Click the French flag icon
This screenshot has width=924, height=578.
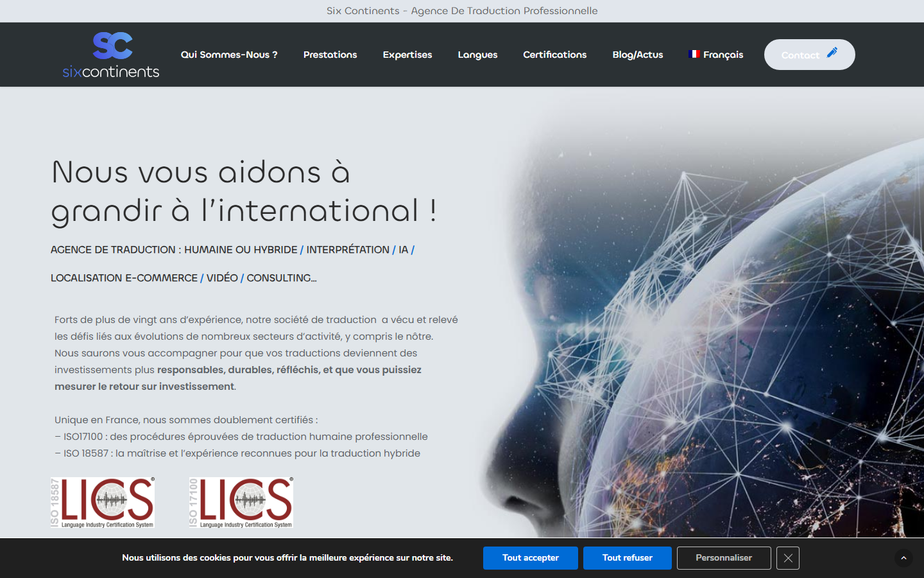[694, 54]
